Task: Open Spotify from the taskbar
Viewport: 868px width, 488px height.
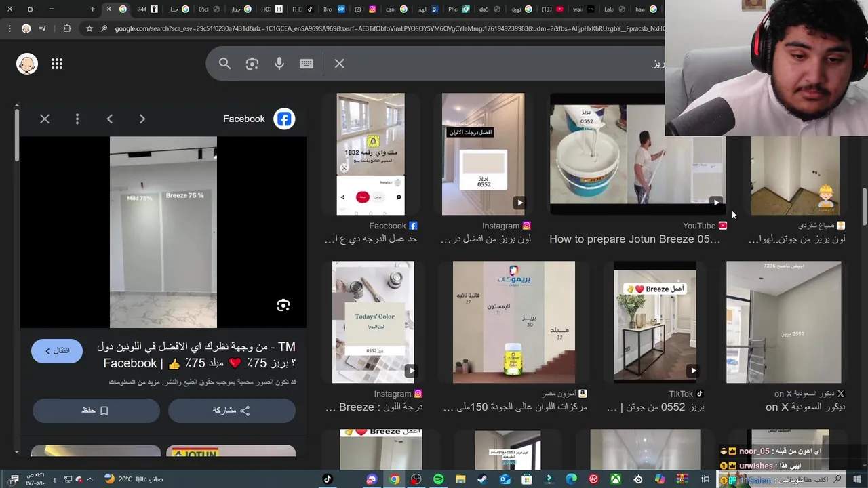Action: (438, 479)
